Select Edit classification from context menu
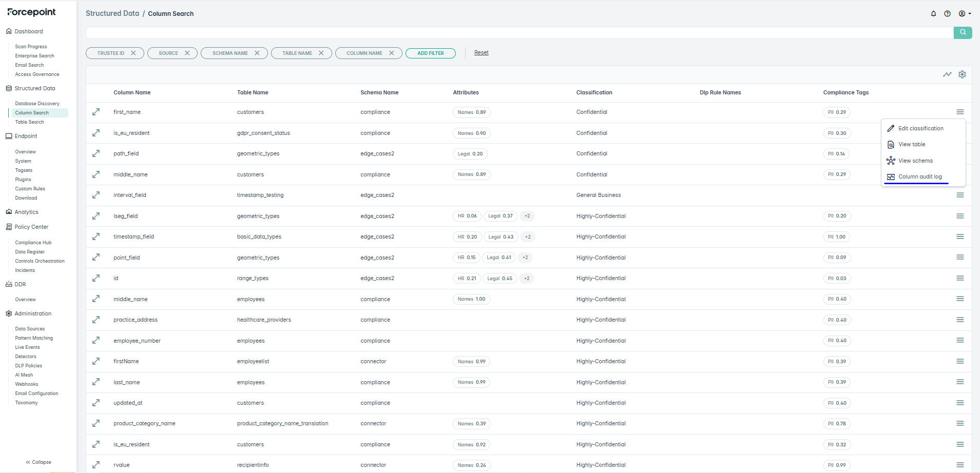Image resolution: width=980 pixels, height=473 pixels. [x=920, y=128]
